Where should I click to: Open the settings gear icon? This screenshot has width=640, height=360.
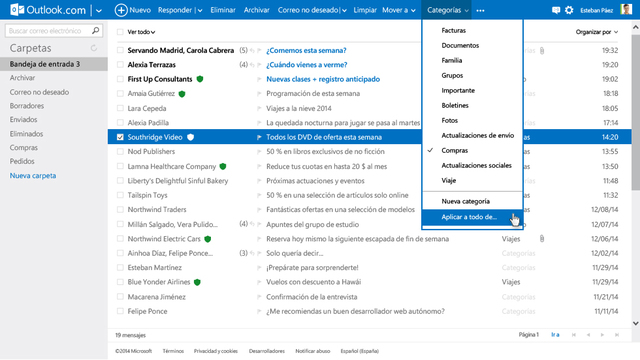point(569,10)
